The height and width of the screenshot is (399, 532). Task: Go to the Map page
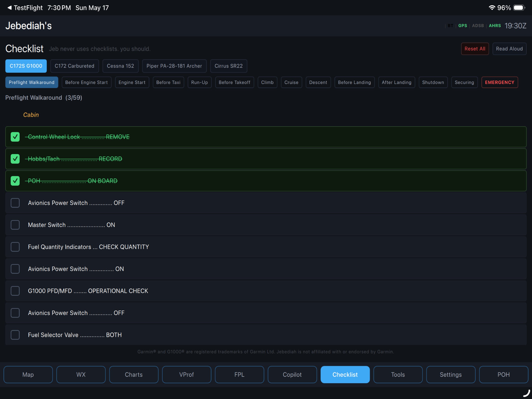tap(28, 374)
